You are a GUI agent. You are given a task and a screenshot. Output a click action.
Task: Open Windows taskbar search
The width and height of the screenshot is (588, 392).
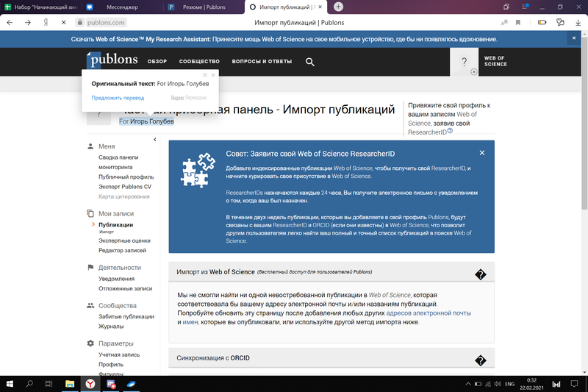point(29,384)
